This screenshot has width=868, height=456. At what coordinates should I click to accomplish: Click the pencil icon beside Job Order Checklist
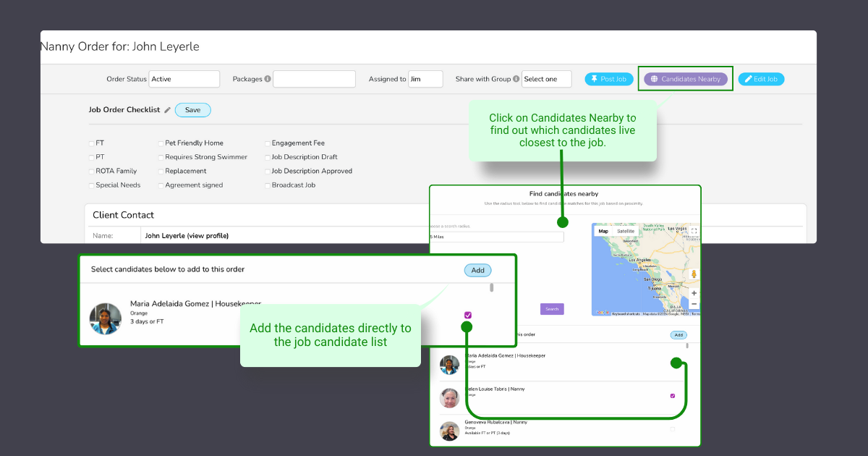(x=168, y=110)
